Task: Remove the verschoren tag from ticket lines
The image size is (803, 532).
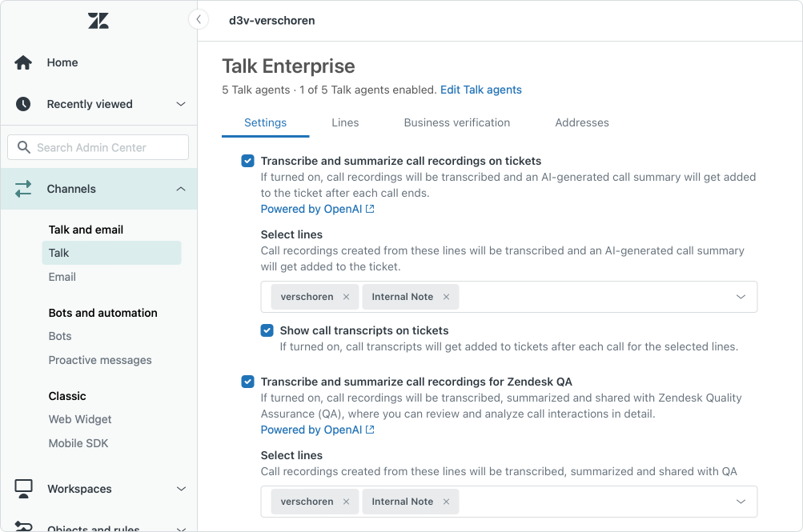Action: coord(346,297)
